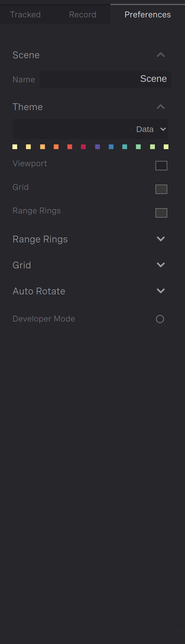Pick the pale yellow first palette swatch
This screenshot has width=185, height=644.
point(15,147)
